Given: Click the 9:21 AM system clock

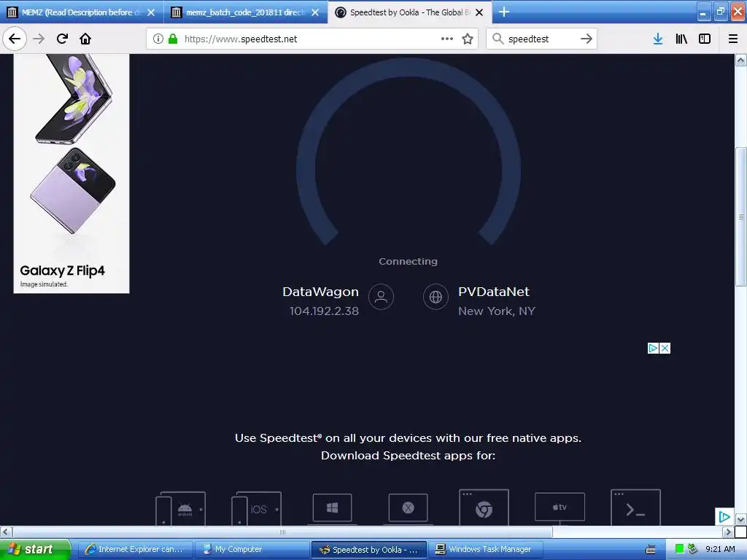Looking at the screenshot, I should tap(720, 550).
